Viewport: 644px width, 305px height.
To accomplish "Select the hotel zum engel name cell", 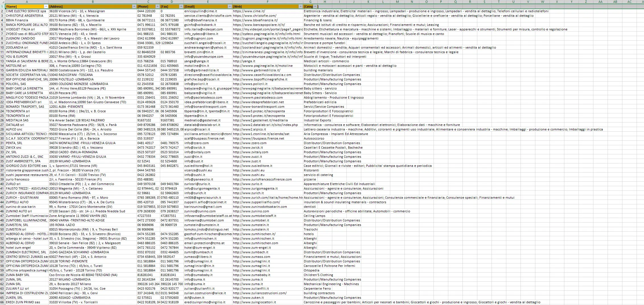I will (27, 248).
